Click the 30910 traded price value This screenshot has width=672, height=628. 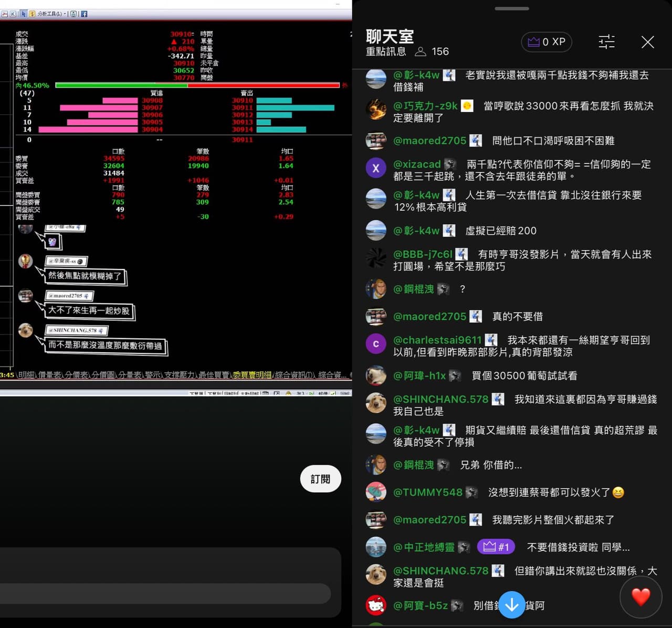tap(182, 34)
